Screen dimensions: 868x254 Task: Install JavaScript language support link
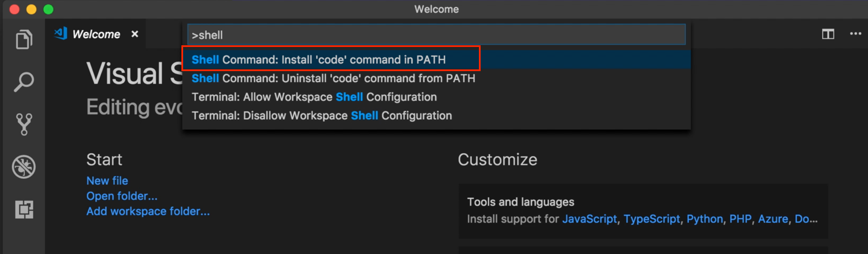click(590, 219)
